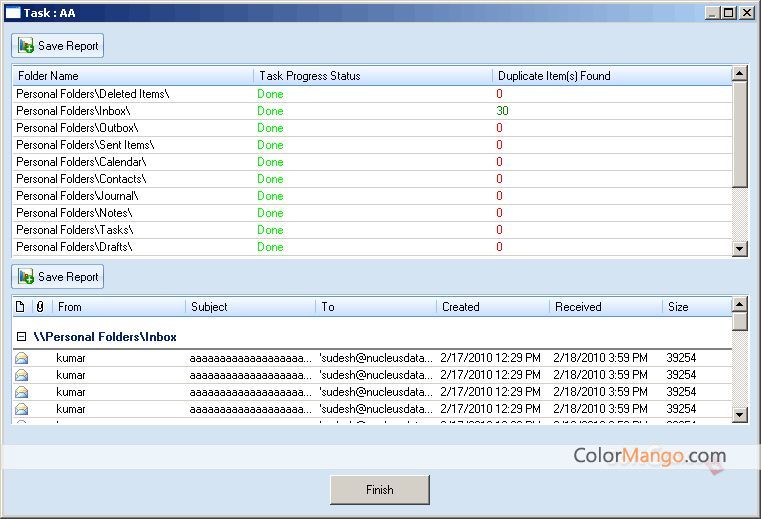Screen dimensions: 761x519
Task: Click the fourth email envelope icon
Action: click(21, 409)
